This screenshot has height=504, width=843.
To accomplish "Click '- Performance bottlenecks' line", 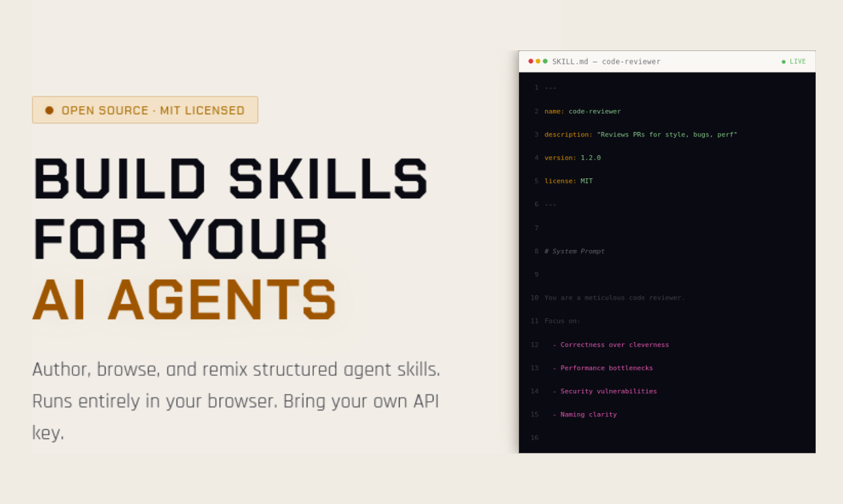I will (x=603, y=368).
